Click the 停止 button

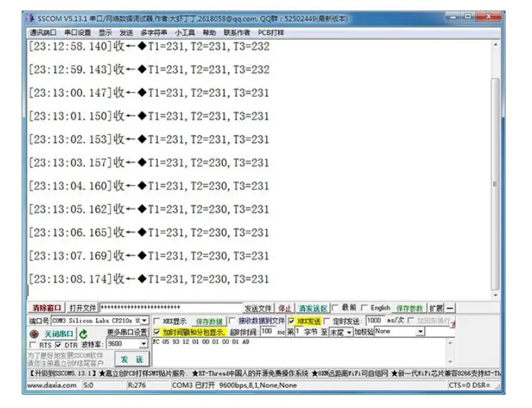point(284,308)
